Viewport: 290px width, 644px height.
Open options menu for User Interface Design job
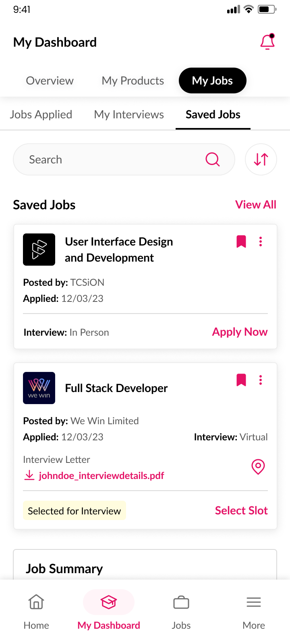[261, 242]
